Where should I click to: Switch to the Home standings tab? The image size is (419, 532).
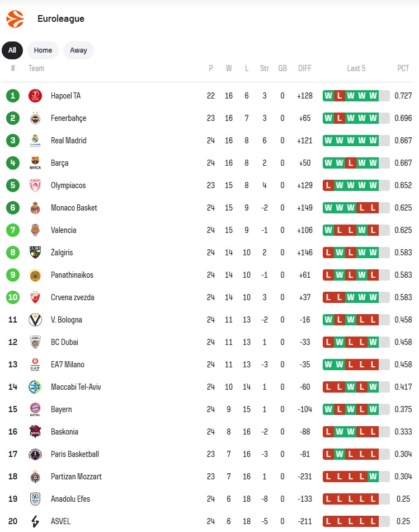pos(43,50)
